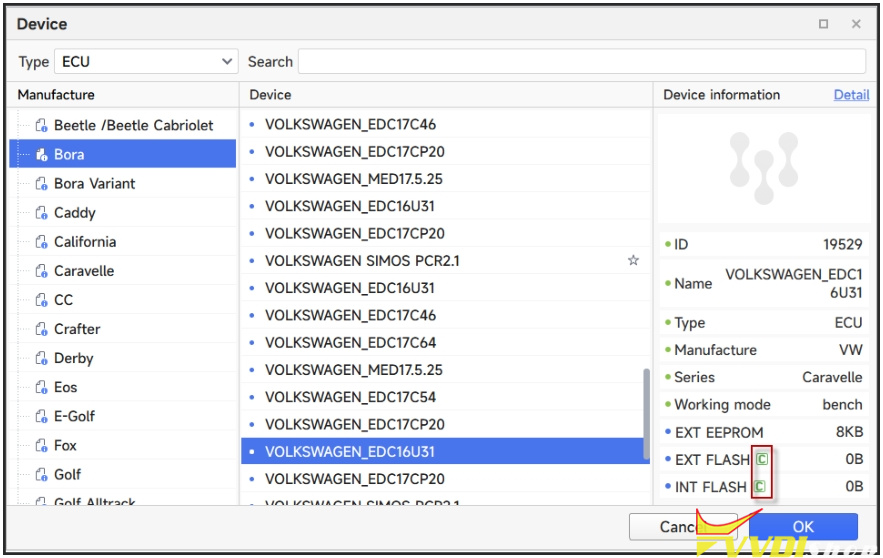This screenshot has width=883, height=558.
Task: Click the icon beside Caddy in the tree
Action: click(41, 213)
